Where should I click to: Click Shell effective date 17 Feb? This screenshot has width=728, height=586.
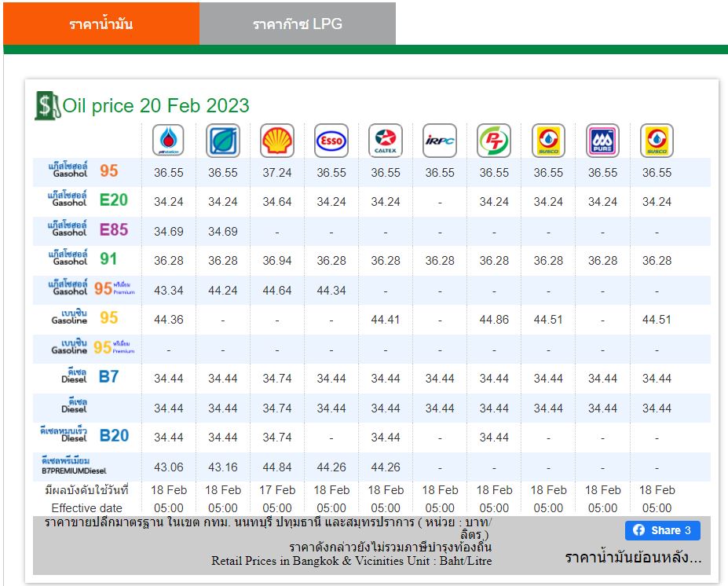coord(277,490)
